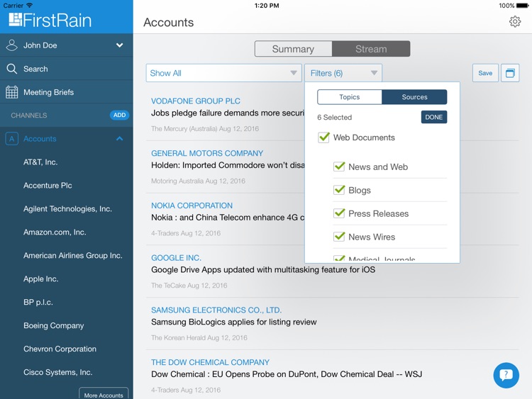Select Cisco Systems, Inc. account
Viewport: 532px width, 399px height.
[x=57, y=372]
